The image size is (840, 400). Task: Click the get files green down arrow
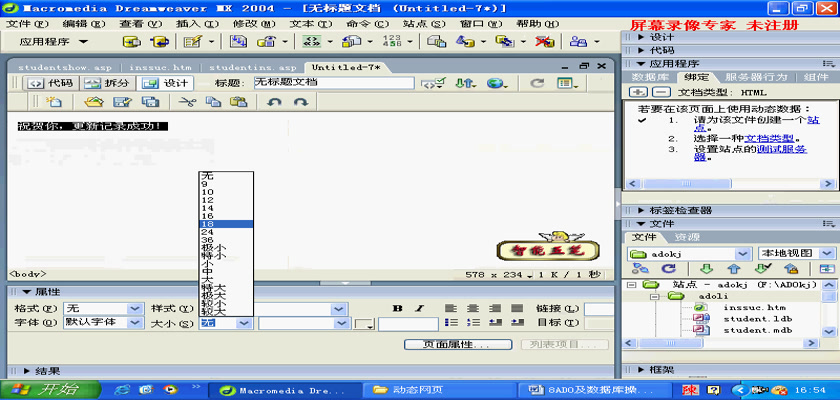(x=708, y=269)
